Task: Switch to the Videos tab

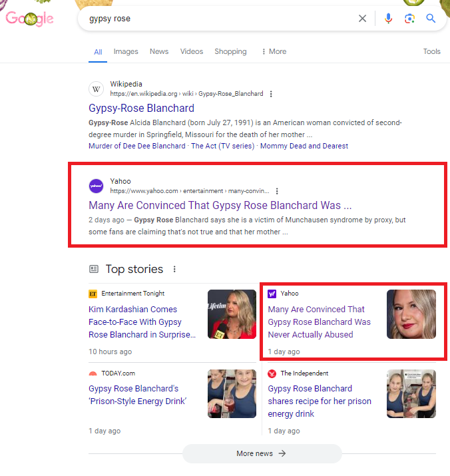Action: click(192, 52)
